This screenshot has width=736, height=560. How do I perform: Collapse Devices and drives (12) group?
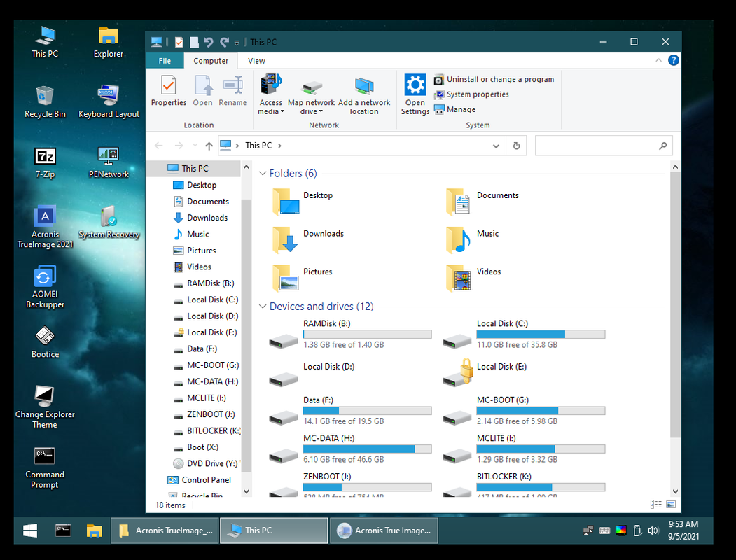(263, 307)
